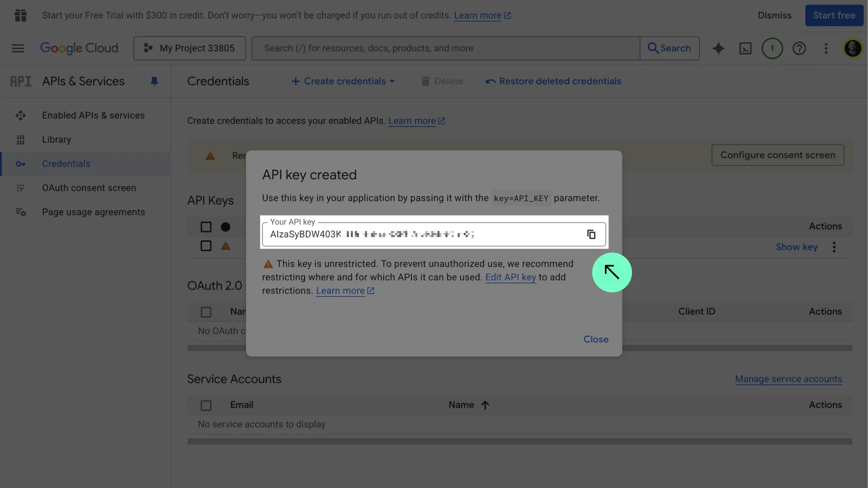Open the gift icon in the trial banner
The height and width of the screenshot is (488, 868).
[x=20, y=15]
